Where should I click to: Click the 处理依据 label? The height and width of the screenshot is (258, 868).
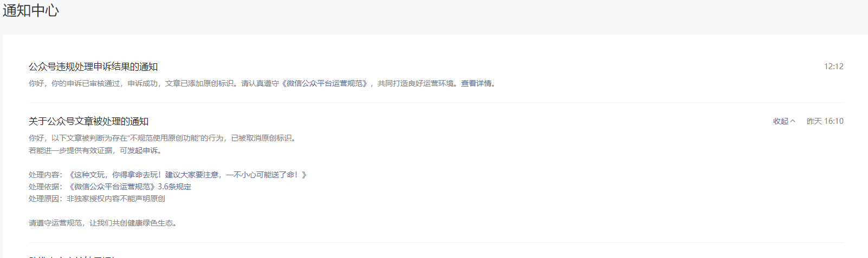[46, 187]
